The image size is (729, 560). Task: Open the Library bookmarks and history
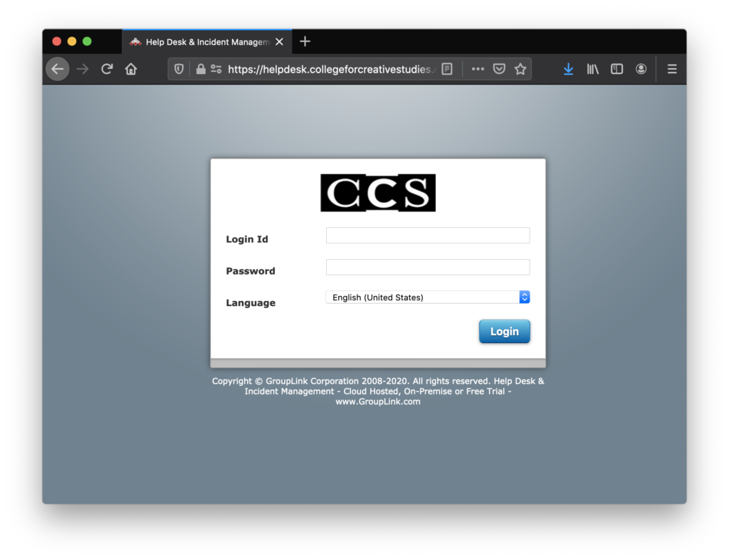(592, 69)
